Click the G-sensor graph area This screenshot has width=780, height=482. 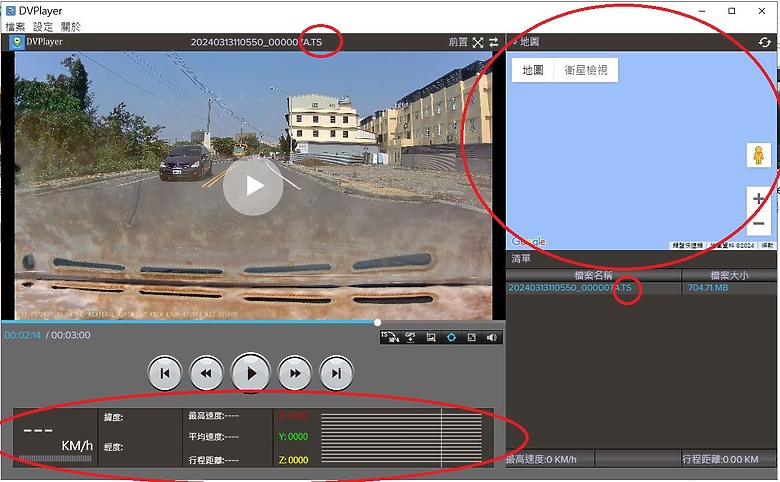401,438
